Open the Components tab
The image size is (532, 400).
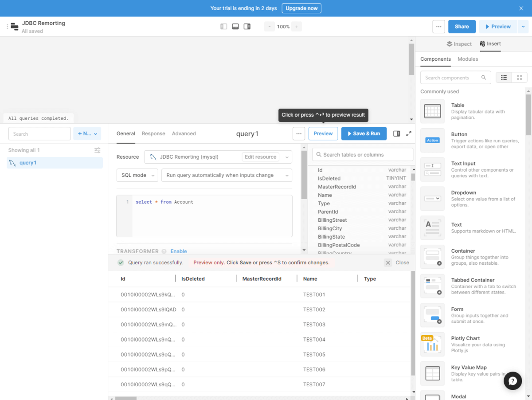[435, 59]
